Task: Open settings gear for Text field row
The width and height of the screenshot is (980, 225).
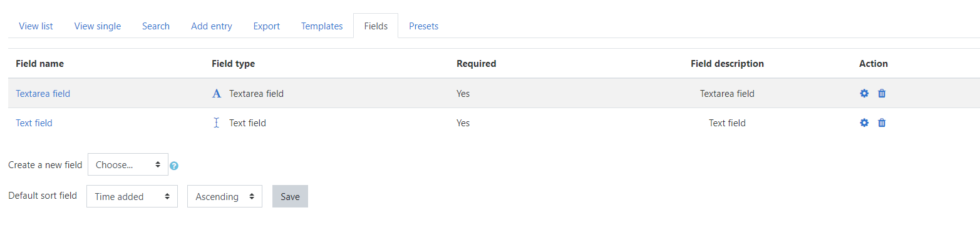Action: click(x=864, y=123)
